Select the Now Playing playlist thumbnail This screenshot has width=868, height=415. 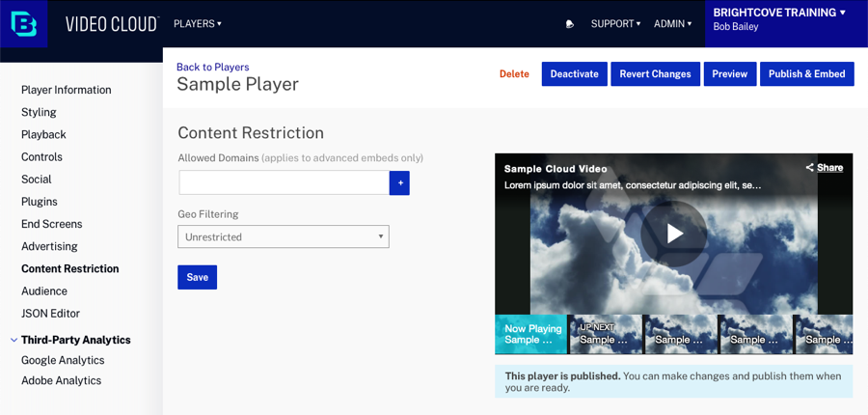[x=530, y=334]
